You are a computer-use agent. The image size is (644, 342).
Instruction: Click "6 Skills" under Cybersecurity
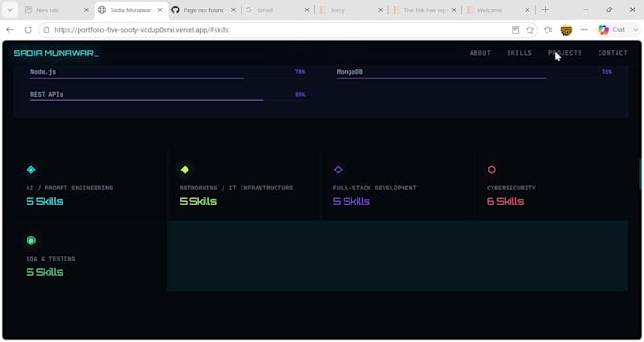coord(505,201)
